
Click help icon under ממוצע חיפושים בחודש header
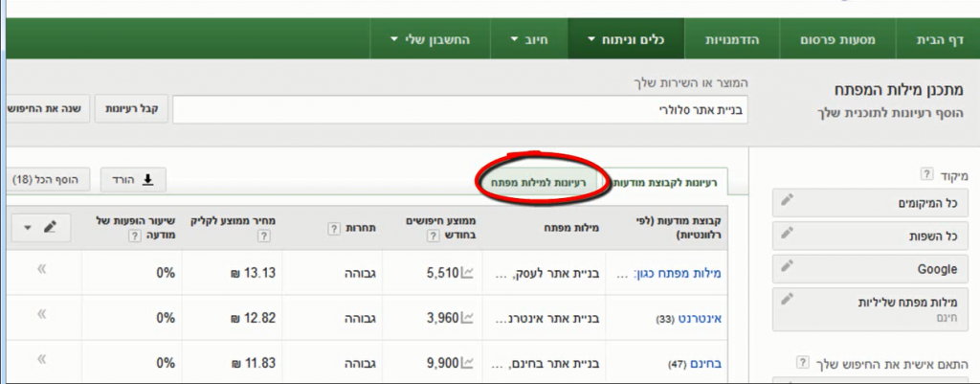pyautogui.click(x=432, y=236)
